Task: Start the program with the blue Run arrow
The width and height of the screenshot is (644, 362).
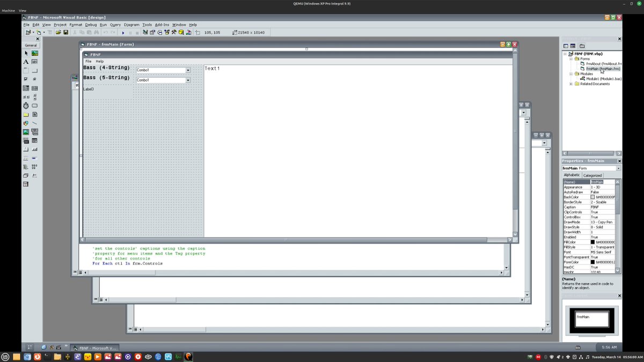Action: [123, 33]
